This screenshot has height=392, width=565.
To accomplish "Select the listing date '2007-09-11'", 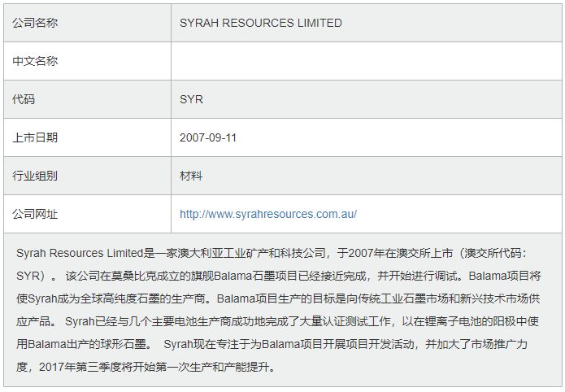I will pos(208,137).
